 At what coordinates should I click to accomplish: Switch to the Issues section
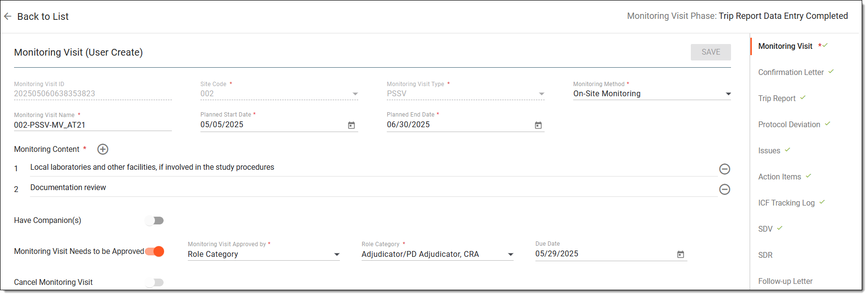(x=769, y=150)
